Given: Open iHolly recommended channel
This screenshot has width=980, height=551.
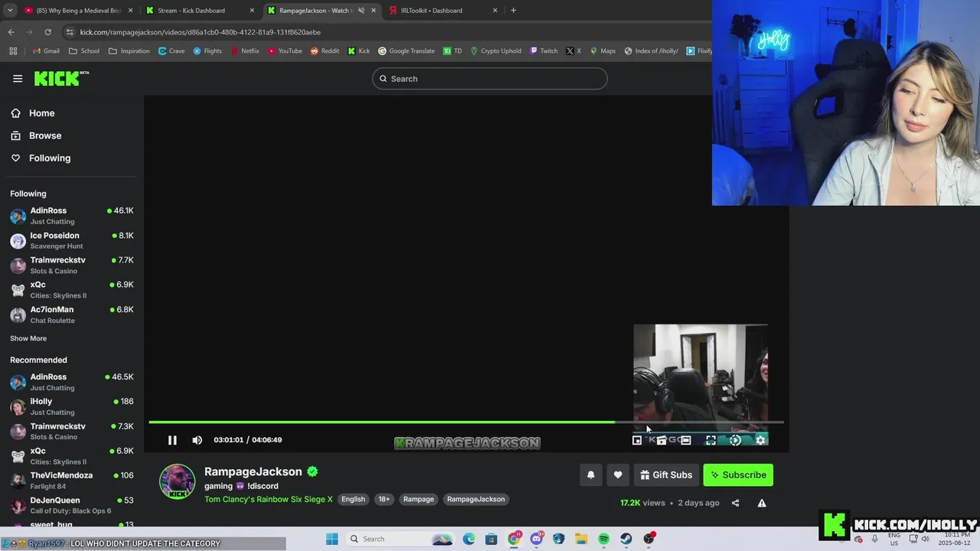Looking at the screenshot, I should point(72,406).
